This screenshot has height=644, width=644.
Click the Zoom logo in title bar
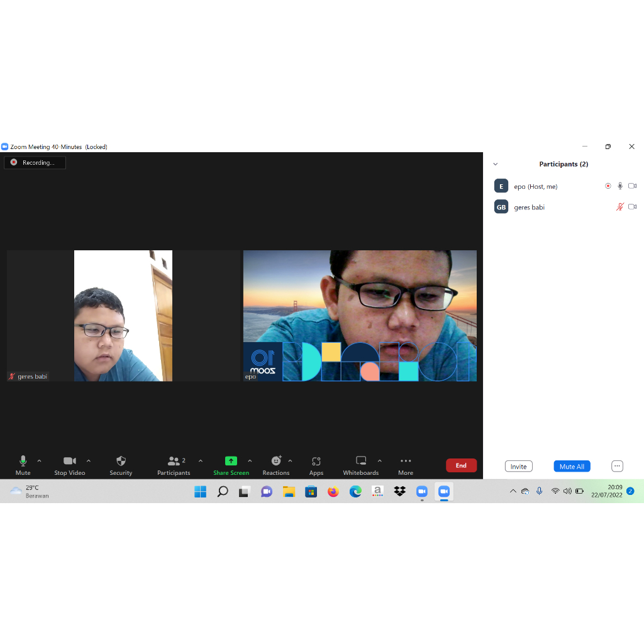tap(5, 147)
